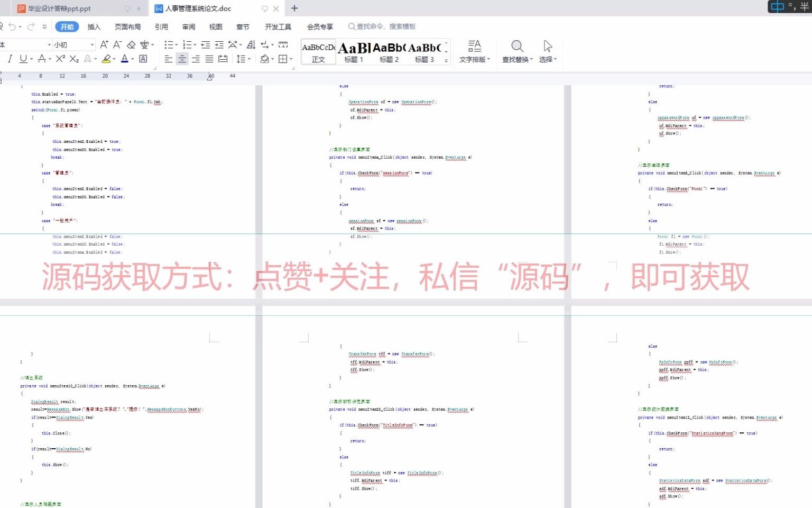
Task: Click the tab stops ruler icon
Action: [x=283, y=44]
